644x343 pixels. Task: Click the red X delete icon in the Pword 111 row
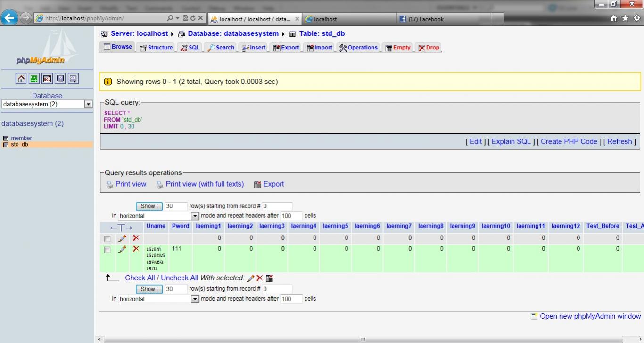pyautogui.click(x=136, y=249)
